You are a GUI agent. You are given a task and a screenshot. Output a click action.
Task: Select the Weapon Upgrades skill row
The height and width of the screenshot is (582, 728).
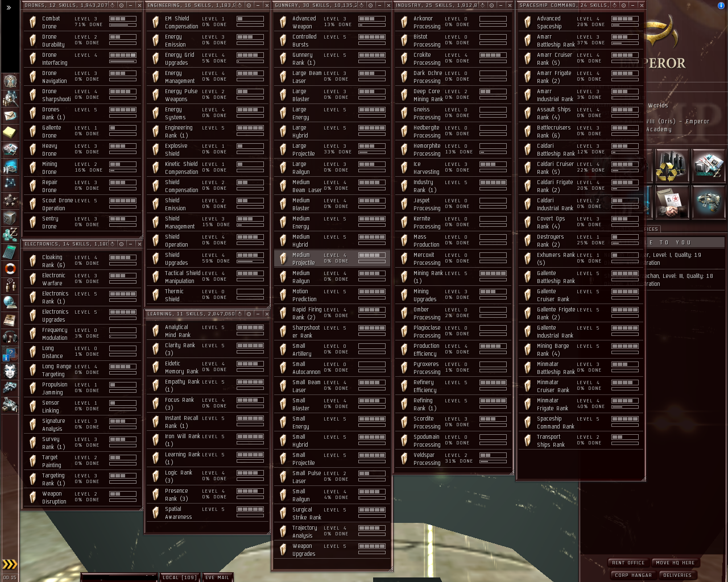pos(332,550)
